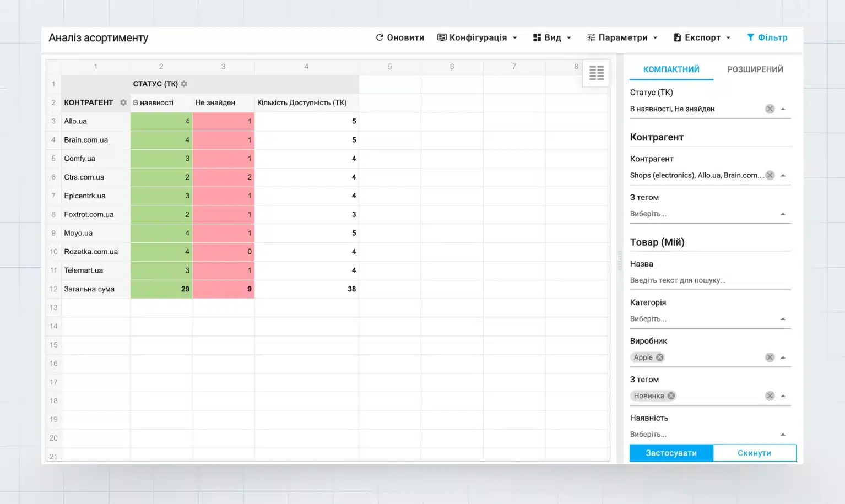
Task: Expand the Вид dropdown menu
Action: 552,37
